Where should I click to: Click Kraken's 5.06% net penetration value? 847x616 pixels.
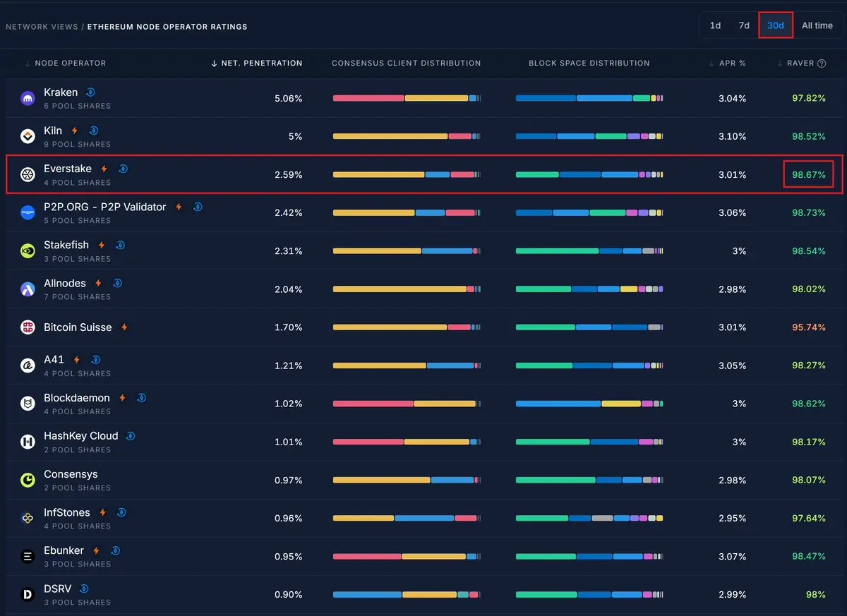point(288,98)
